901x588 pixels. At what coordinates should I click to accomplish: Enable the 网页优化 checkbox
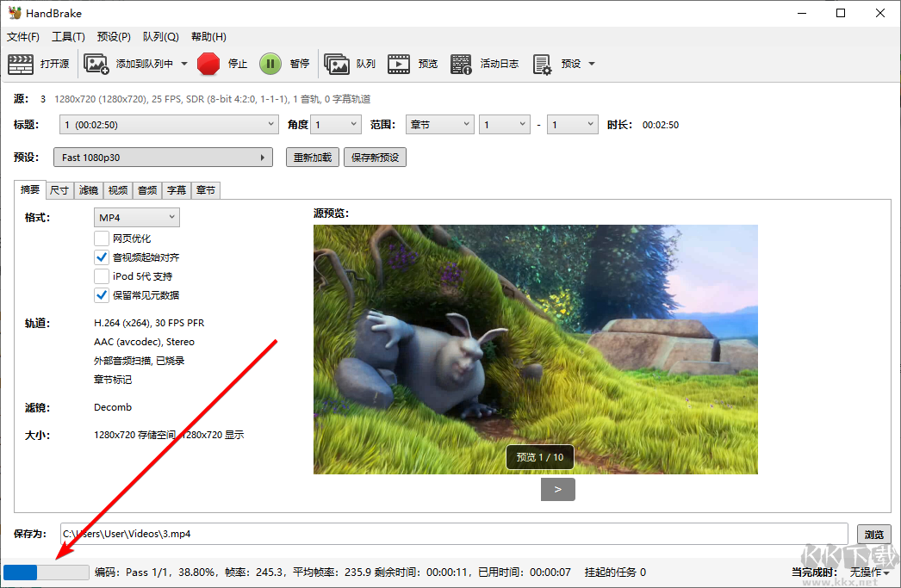coord(102,238)
